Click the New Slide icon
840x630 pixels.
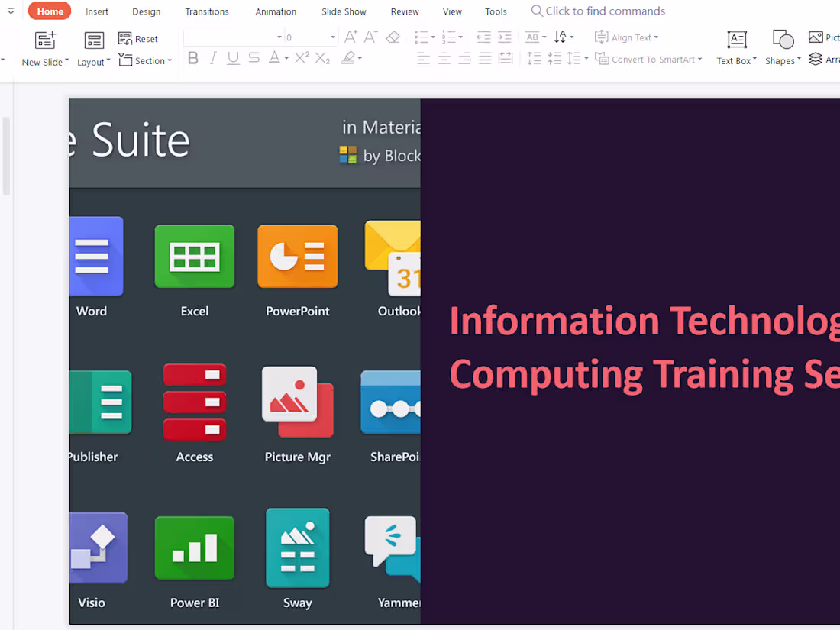tap(45, 40)
